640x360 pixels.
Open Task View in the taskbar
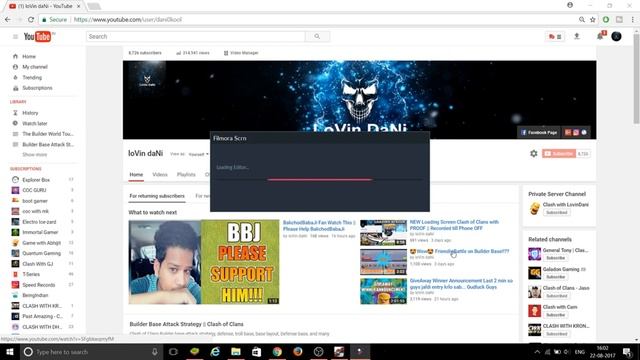[x=173, y=351]
